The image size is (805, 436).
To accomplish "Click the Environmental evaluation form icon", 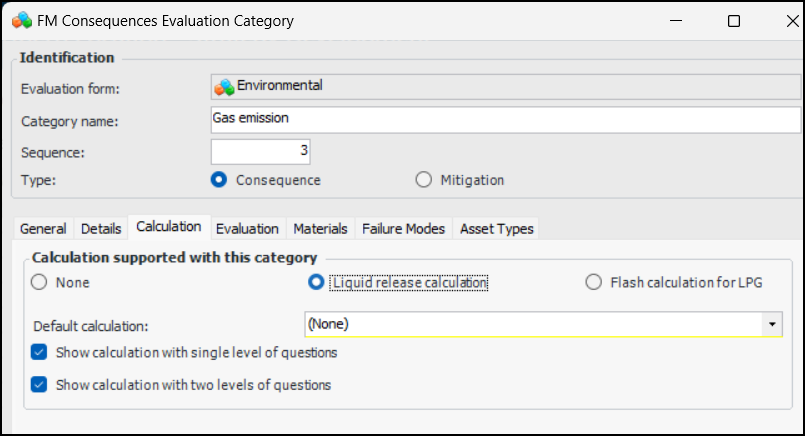I will click(x=224, y=87).
